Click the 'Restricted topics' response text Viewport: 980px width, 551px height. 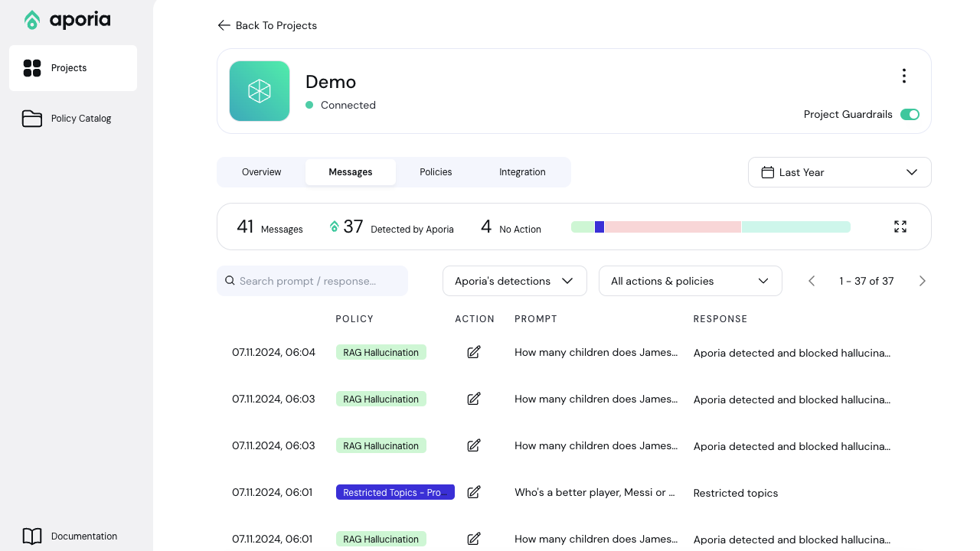tap(736, 494)
